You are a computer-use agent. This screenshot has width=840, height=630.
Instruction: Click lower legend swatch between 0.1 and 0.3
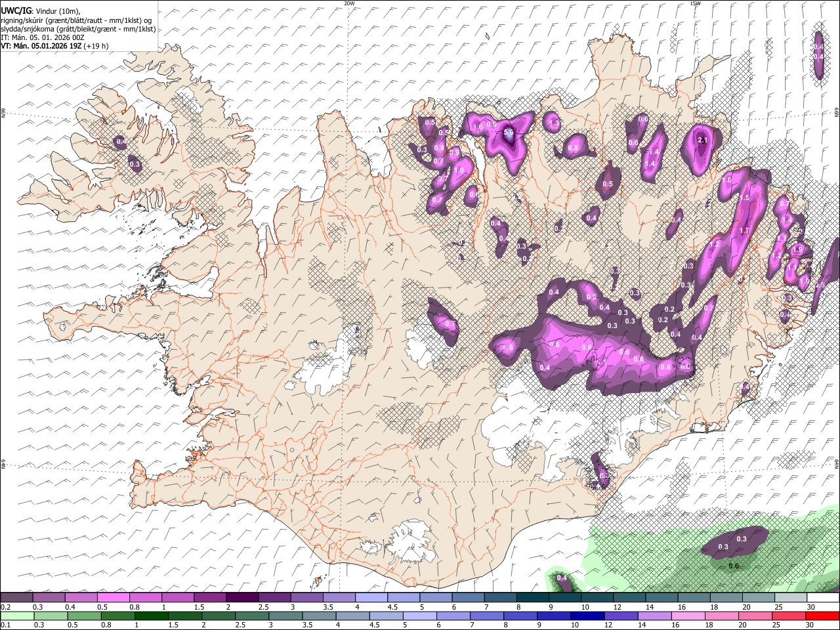click(16, 616)
